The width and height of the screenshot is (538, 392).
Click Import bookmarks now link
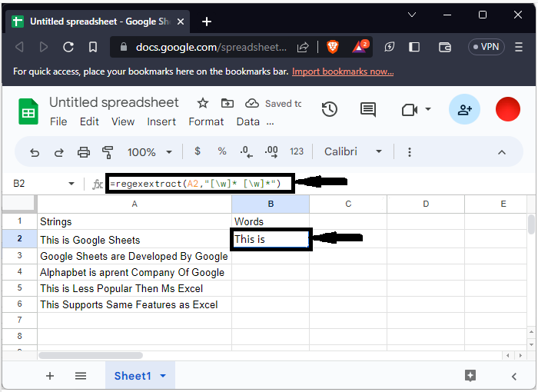(343, 71)
